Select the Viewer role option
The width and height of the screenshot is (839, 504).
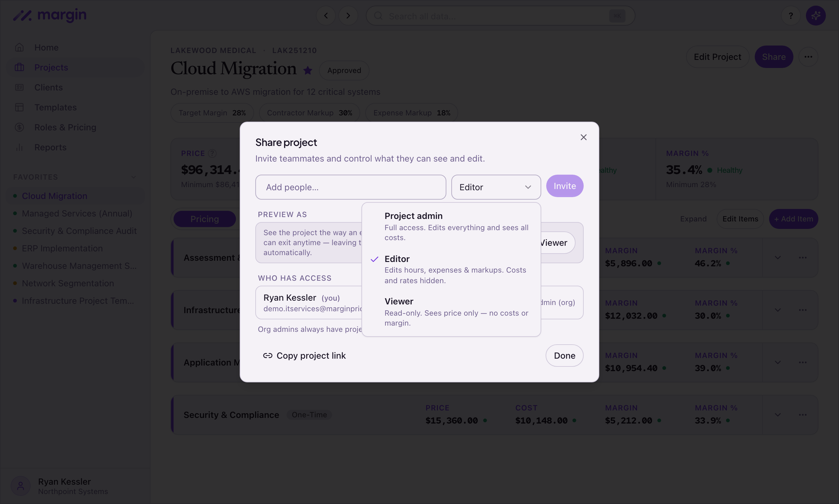pos(451,312)
